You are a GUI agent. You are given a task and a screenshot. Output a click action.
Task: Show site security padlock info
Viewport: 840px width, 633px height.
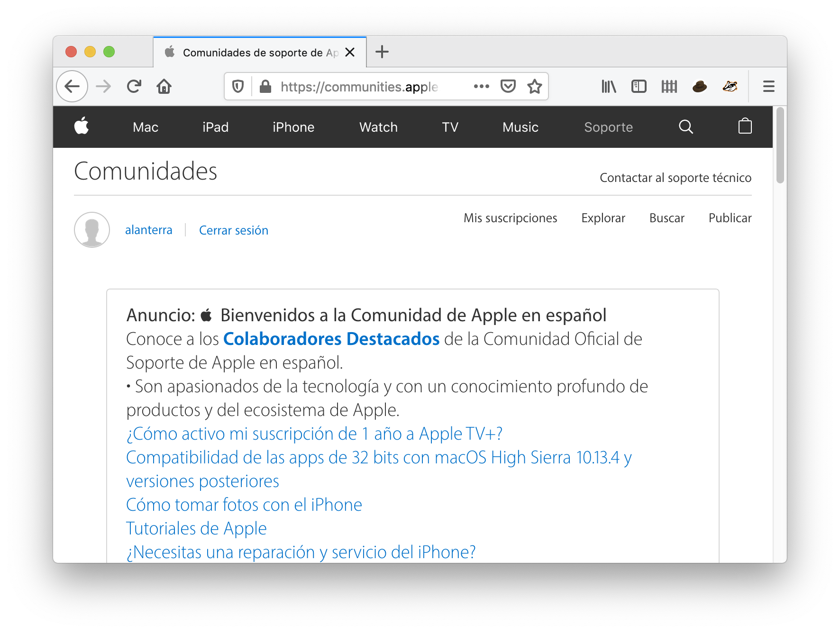click(265, 86)
